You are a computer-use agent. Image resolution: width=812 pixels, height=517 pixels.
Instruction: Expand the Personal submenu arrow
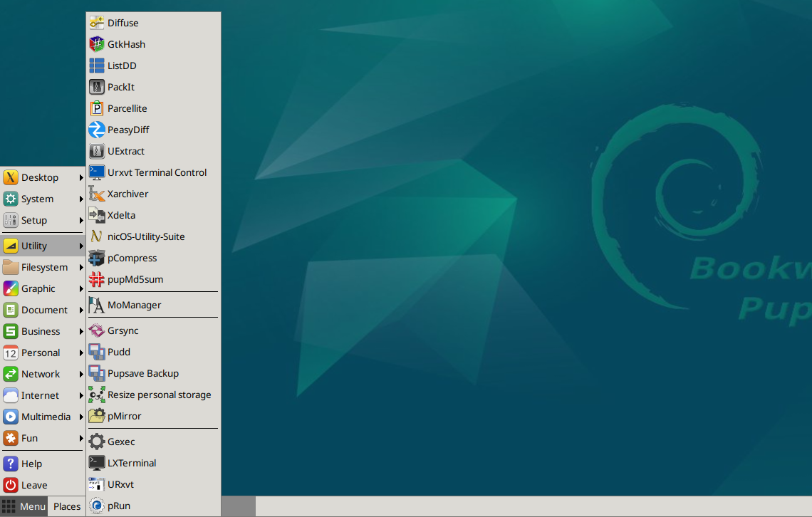pos(80,353)
